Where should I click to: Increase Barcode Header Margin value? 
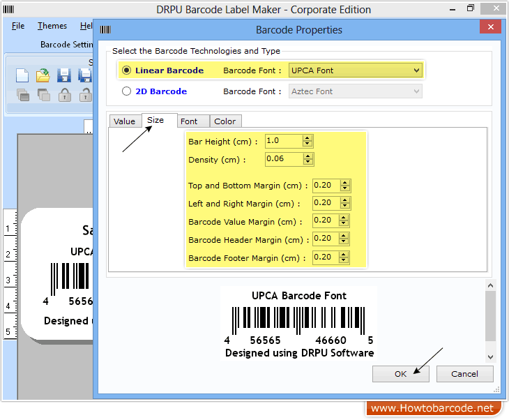pos(344,236)
